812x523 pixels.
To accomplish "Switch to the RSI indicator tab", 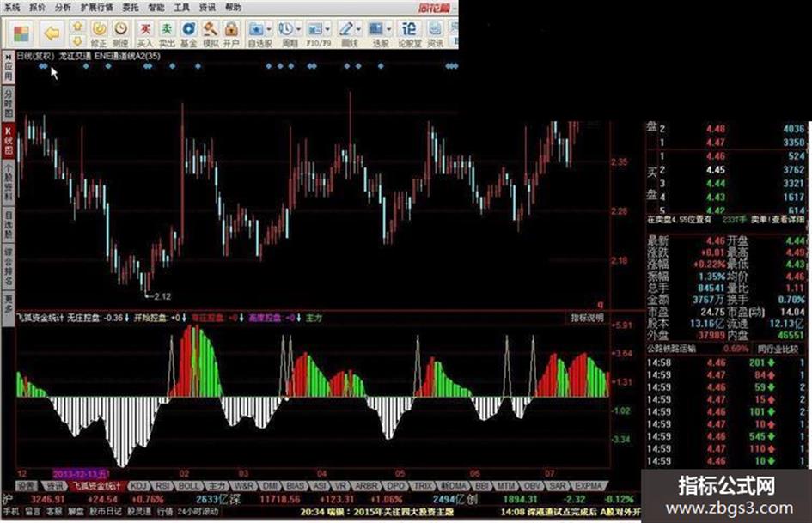I will click(x=162, y=486).
